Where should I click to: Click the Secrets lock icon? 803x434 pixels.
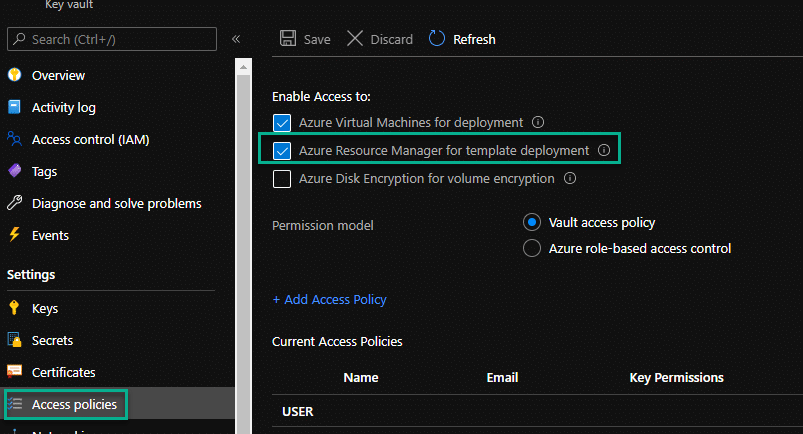[14, 340]
